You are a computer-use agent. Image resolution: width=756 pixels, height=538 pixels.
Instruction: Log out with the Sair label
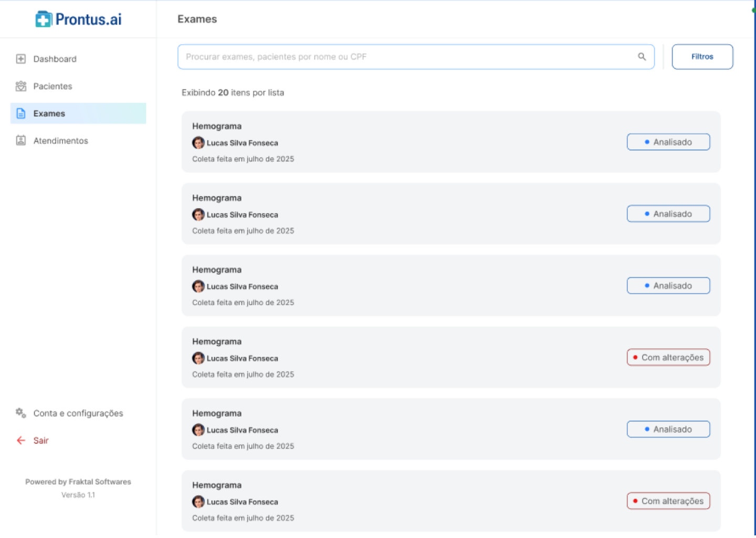(41, 440)
